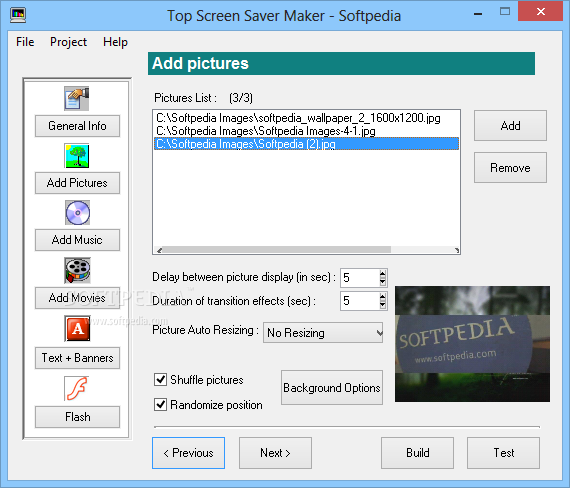Go back with the Previous button
The image size is (570, 488).
[x=188, y=453]
